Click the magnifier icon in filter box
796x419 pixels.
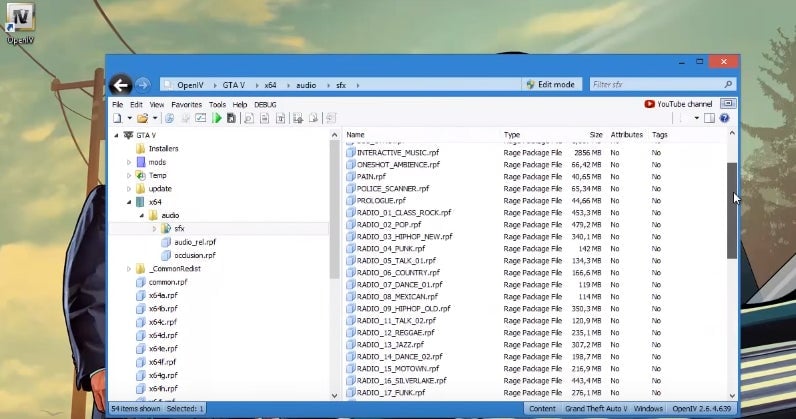pos(728,85)
